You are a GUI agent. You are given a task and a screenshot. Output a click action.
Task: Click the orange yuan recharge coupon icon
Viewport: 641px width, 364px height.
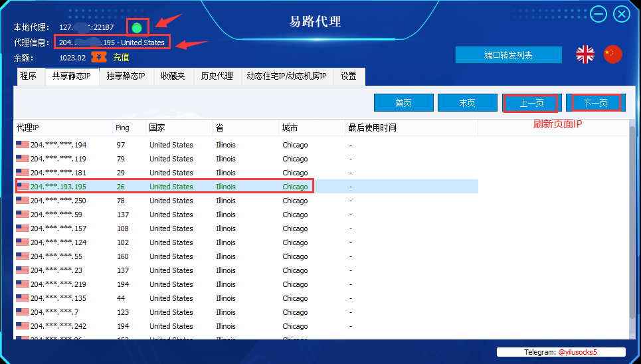[99, 57]
